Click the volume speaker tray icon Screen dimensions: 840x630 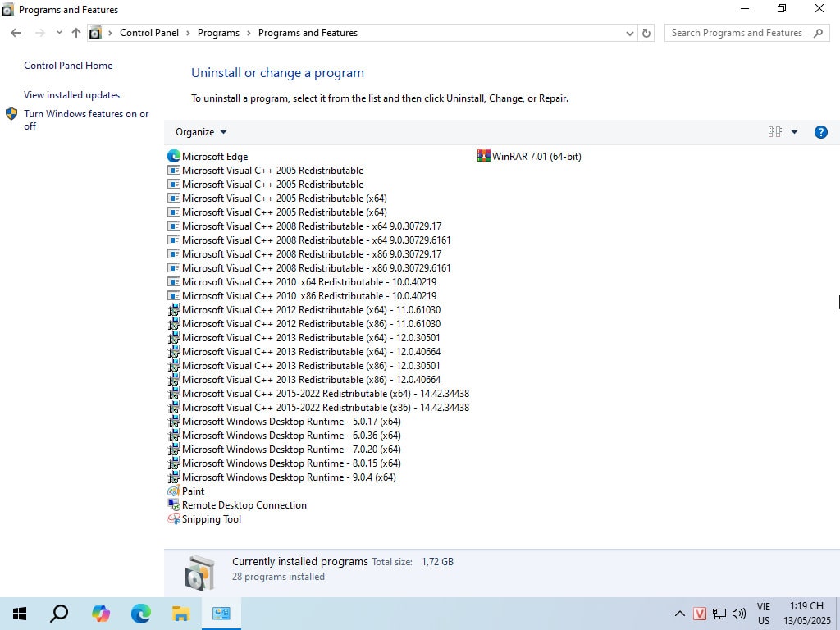coord(739,614)
